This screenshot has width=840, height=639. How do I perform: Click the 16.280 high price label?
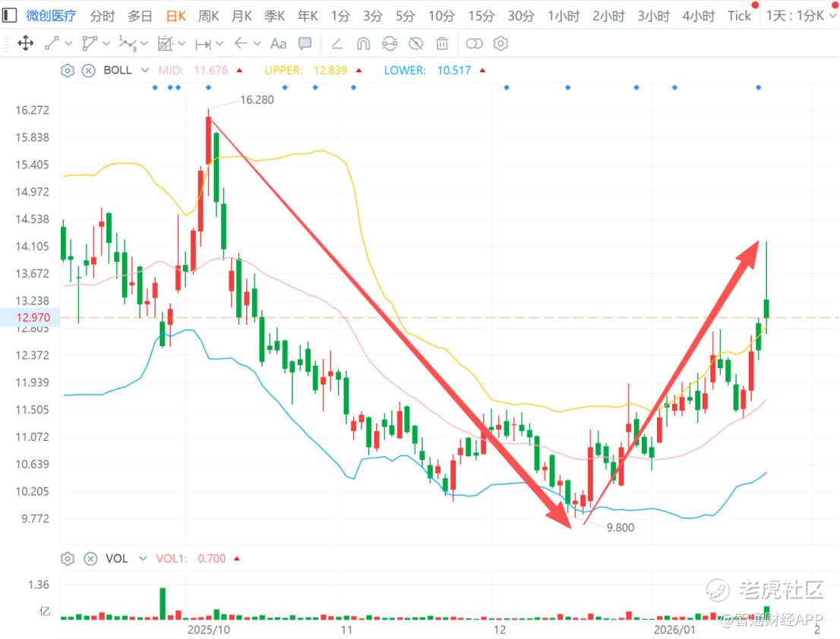(x=257, y=99)
